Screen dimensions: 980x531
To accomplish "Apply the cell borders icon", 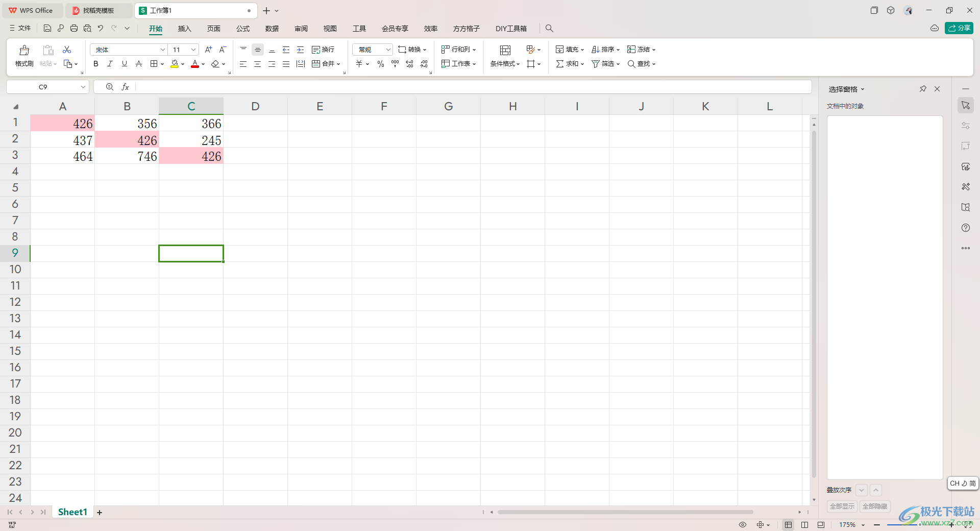I will (x=154, y=64).
